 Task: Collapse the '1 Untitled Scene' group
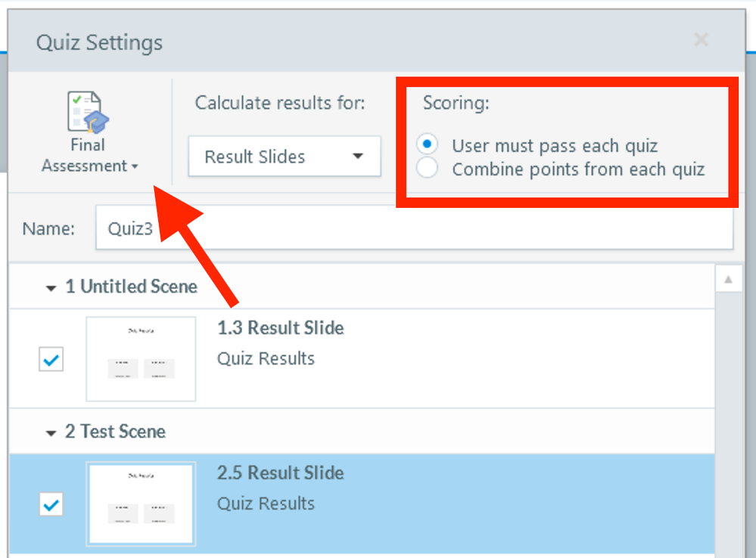51,287
